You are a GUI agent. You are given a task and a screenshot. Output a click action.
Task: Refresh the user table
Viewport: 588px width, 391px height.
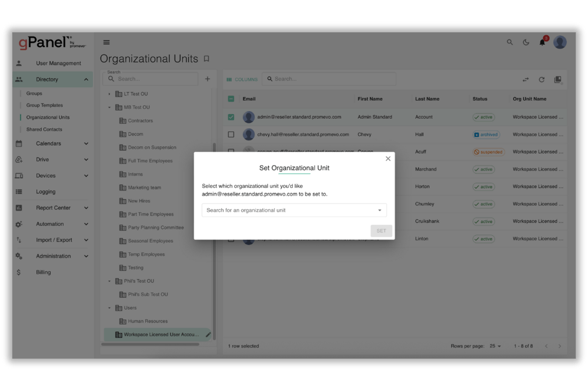(x=542, y=79)
